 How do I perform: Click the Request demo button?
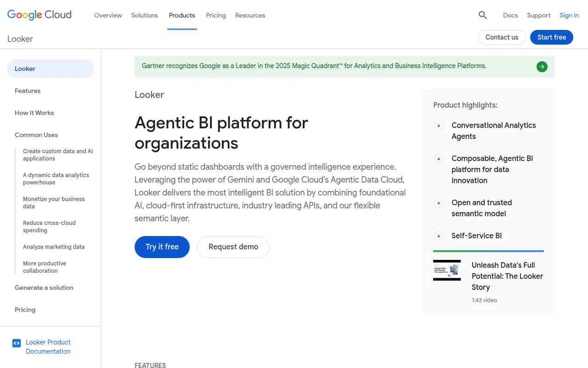[233, 247]
